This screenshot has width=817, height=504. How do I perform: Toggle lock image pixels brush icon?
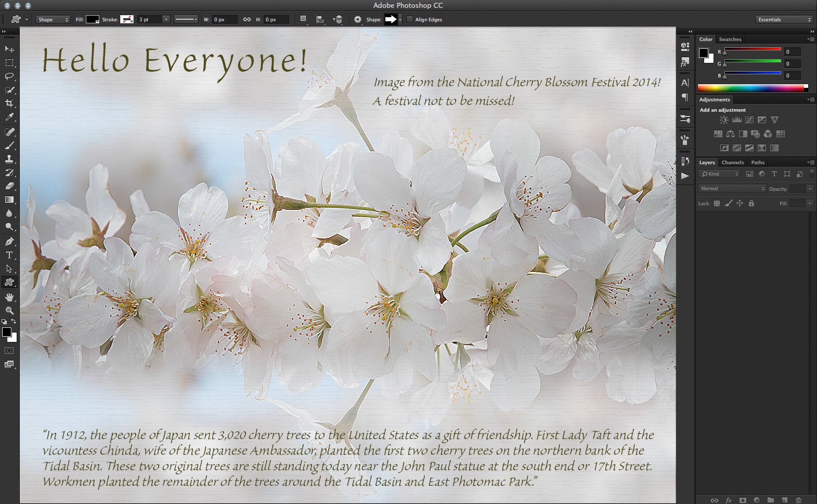pyautogui.click(x=729, y=204)
